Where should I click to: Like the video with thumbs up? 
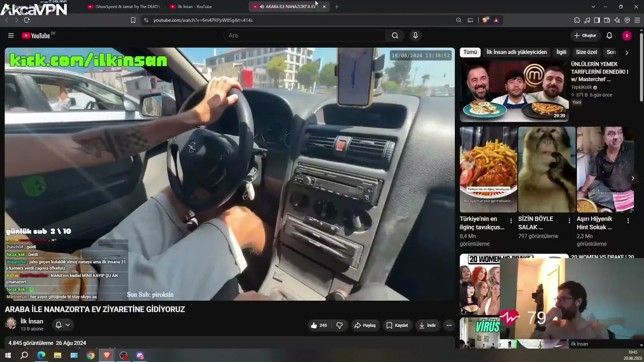(x=319, y=325)
